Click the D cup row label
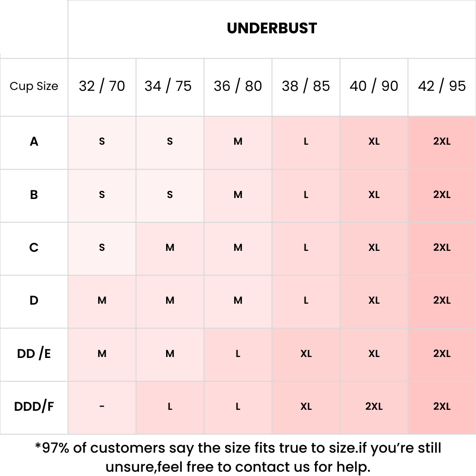The height and width of the screenshot is (476, 476). (x=34, y=301)
